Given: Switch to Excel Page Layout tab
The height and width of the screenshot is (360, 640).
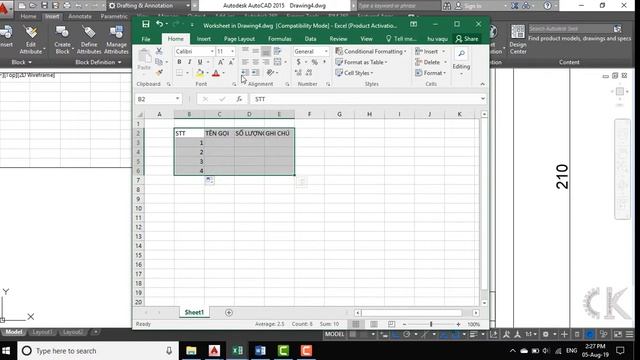Looking at the screenshot, I should pos(239,39).
